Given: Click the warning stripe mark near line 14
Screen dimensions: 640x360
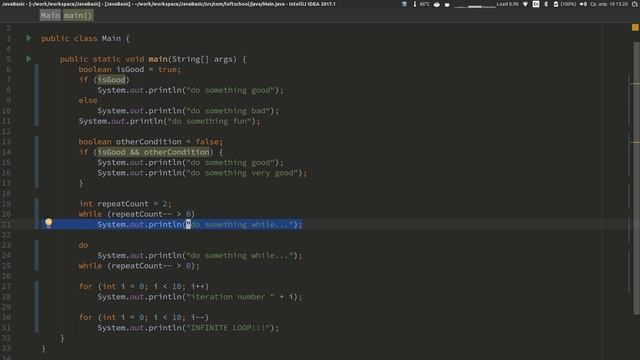Looking at the screenshot, I should pos(635,142).
